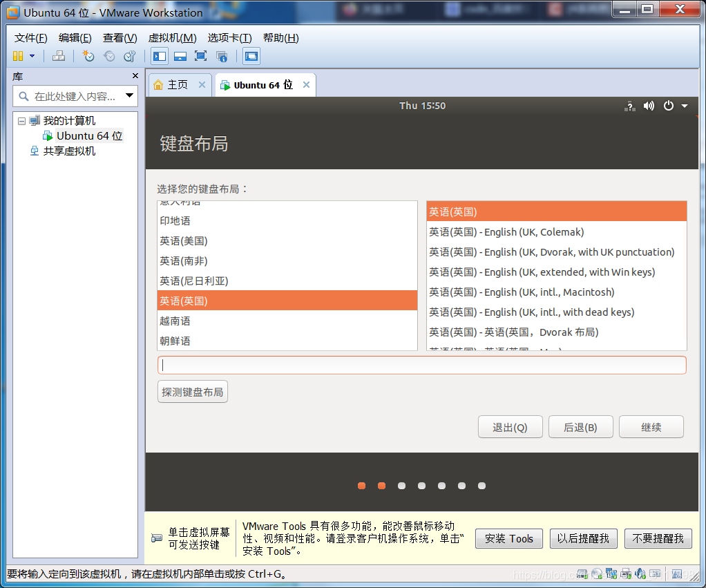Click the 退出(Q) button

click(x=510, y=427)
